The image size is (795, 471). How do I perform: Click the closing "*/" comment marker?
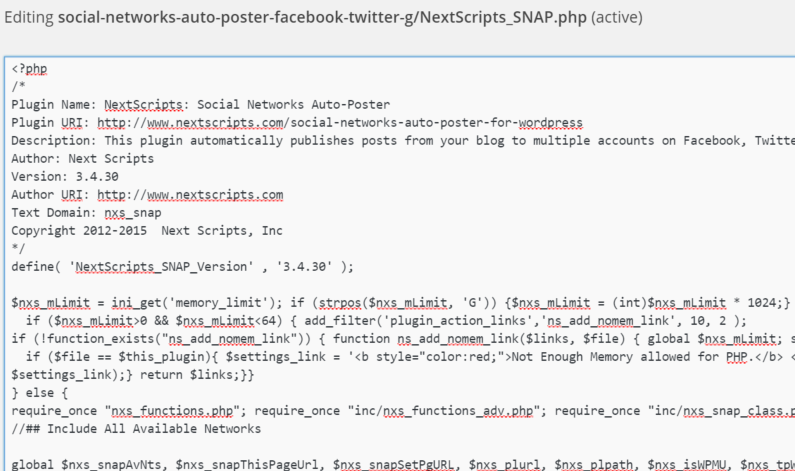18,248
